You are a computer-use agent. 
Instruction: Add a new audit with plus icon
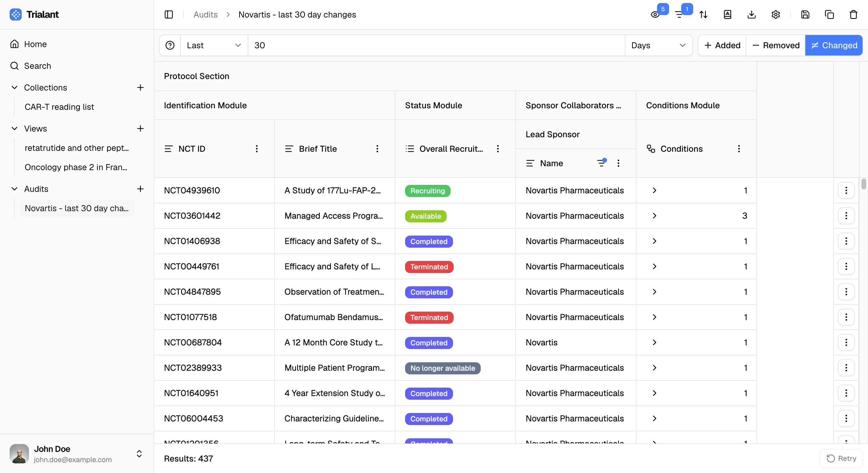140,189
